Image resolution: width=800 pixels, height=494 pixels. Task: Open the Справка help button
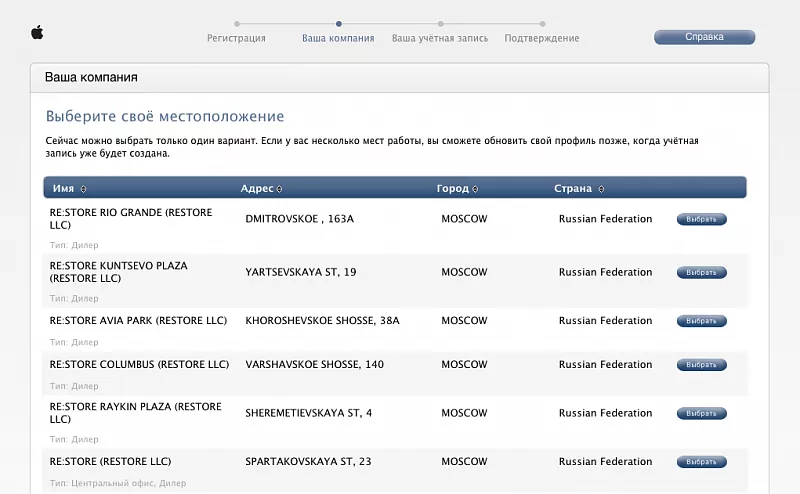point(704,37)
